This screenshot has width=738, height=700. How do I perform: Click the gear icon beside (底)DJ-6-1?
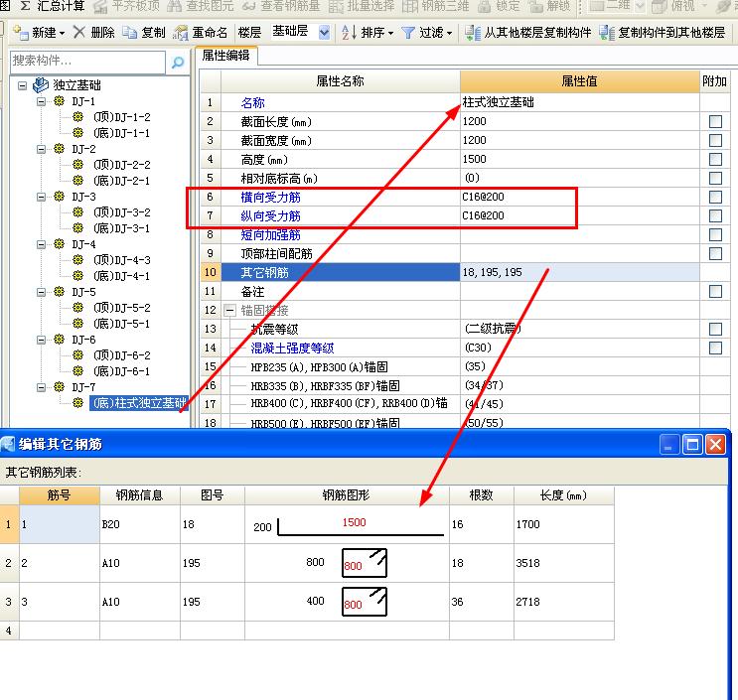coord(78,370)
